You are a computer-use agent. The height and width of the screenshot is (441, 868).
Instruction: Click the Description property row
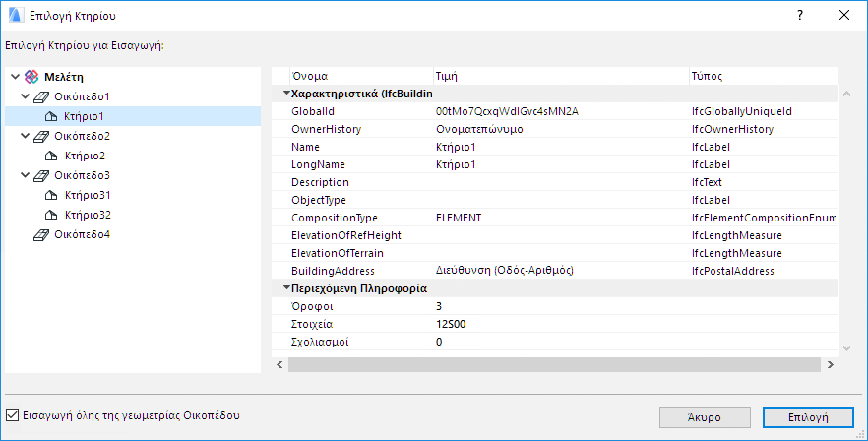[555, 182]
